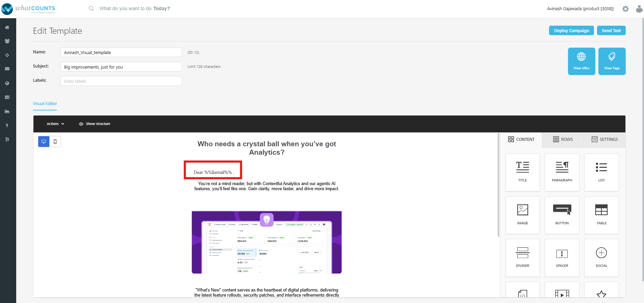The width and height of the screenshot is (644, 303).
Task: Select the Divider content block
Action: pyautogui.click(x=522, y=258)
